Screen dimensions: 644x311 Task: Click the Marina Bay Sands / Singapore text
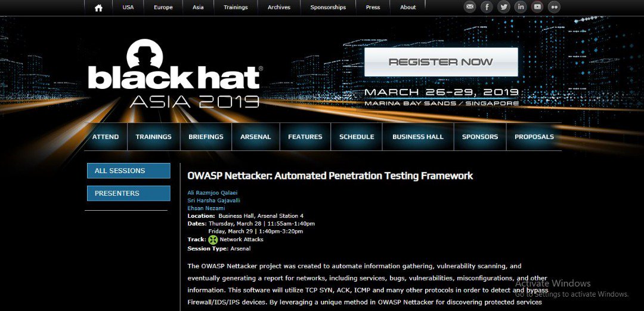tap(441, 103)
